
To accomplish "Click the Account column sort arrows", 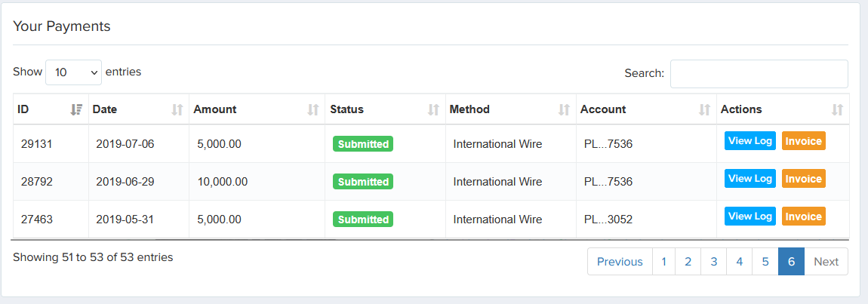I will pos(704,109).
